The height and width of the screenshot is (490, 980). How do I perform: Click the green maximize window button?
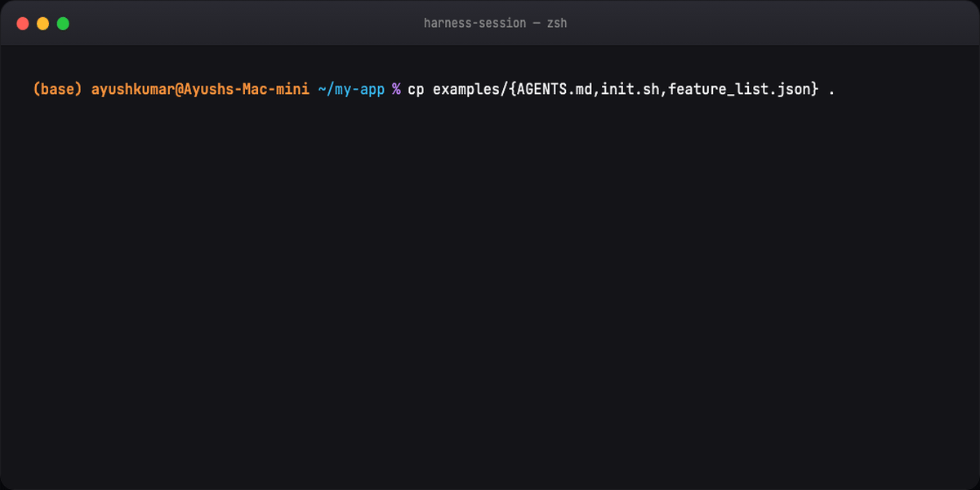(x=63, y=24)
